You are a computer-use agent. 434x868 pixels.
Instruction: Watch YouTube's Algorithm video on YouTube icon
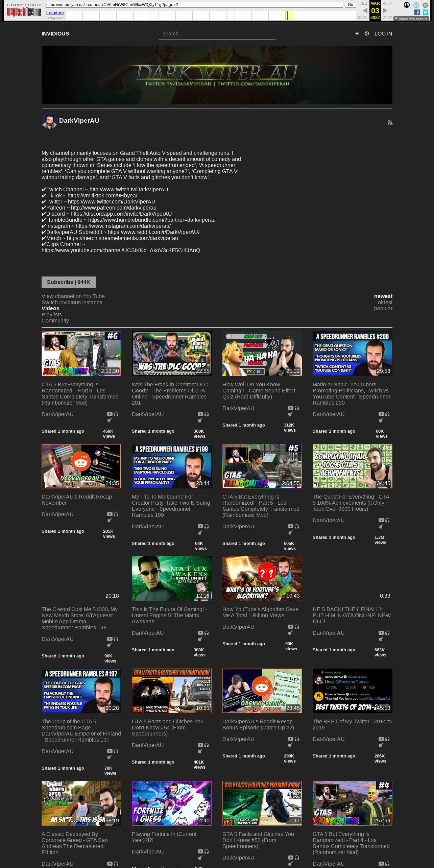pos(290,627)
